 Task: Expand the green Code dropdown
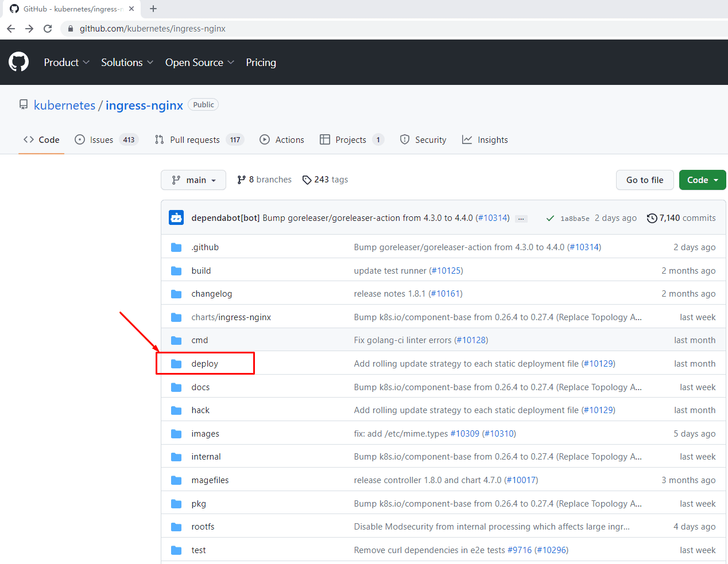(703, 180)
